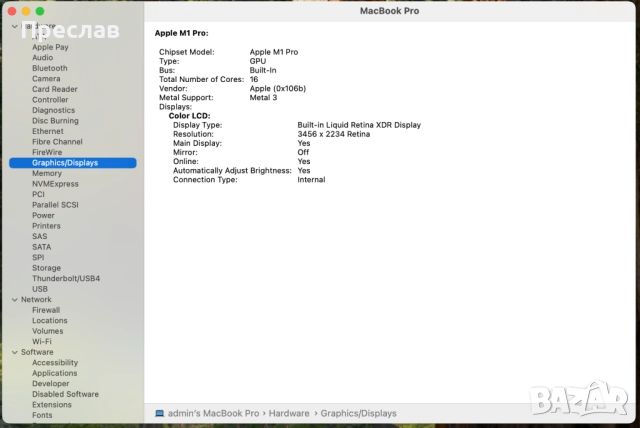Viewport: 640px width, 428px height.
Task: Click the Bus value Built-In
Action: (263, 71)
